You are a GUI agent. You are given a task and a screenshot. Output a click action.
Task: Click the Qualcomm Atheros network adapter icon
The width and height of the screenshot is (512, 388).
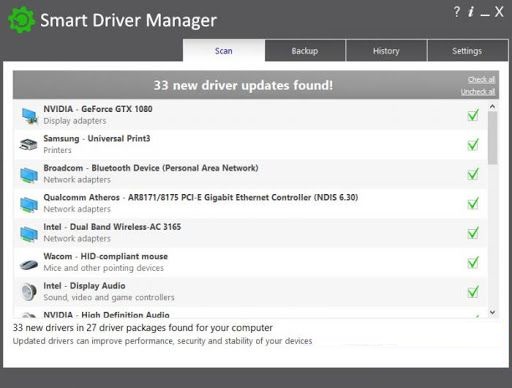(x=29, y=204)
